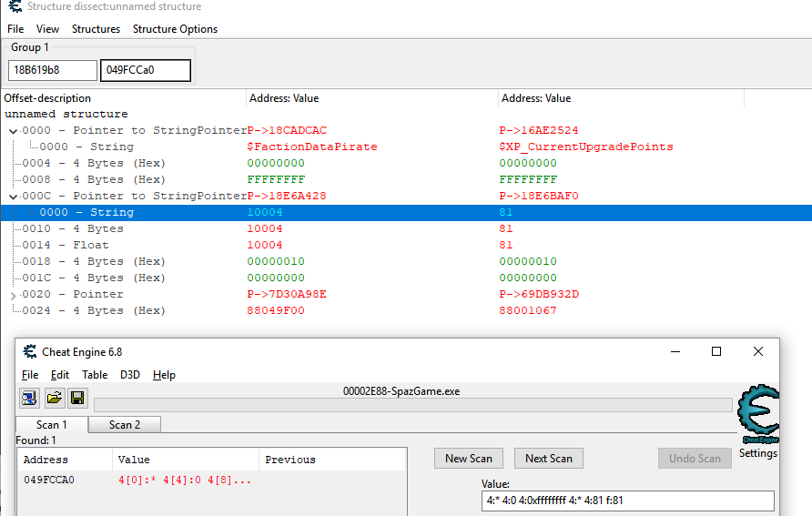Click the scan progress bar
The height and width of the screenshot is (516, 812).
412,405
